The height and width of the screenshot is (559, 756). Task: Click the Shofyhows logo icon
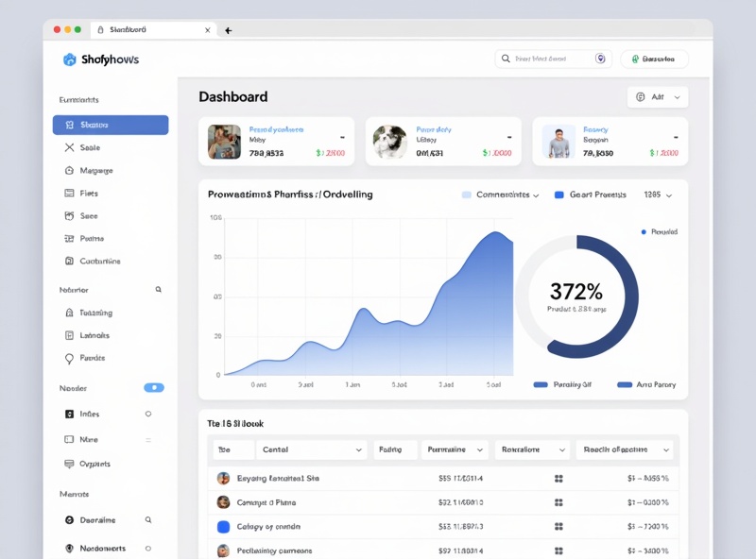[69, 59]
